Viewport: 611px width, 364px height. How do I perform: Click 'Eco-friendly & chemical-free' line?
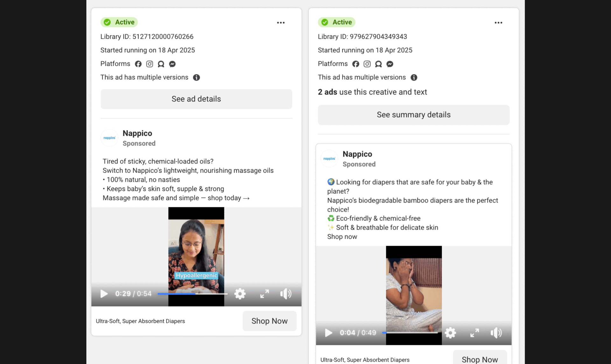378,218
